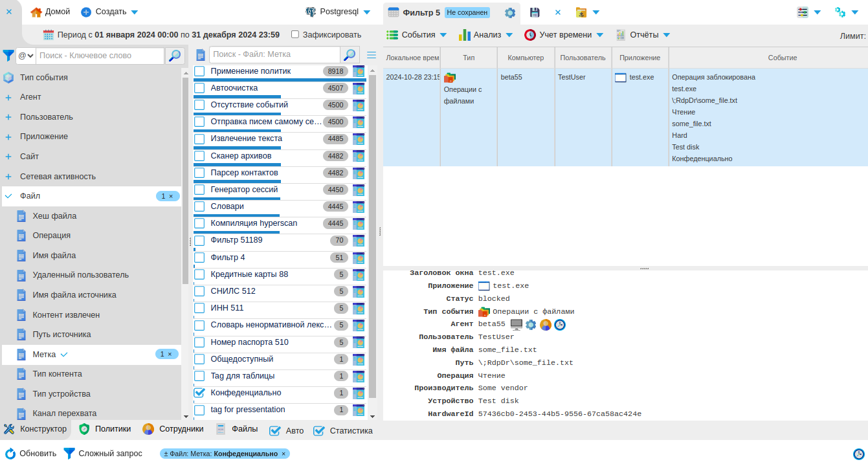Check the Кредитные карты 88 checkbox

199,274
